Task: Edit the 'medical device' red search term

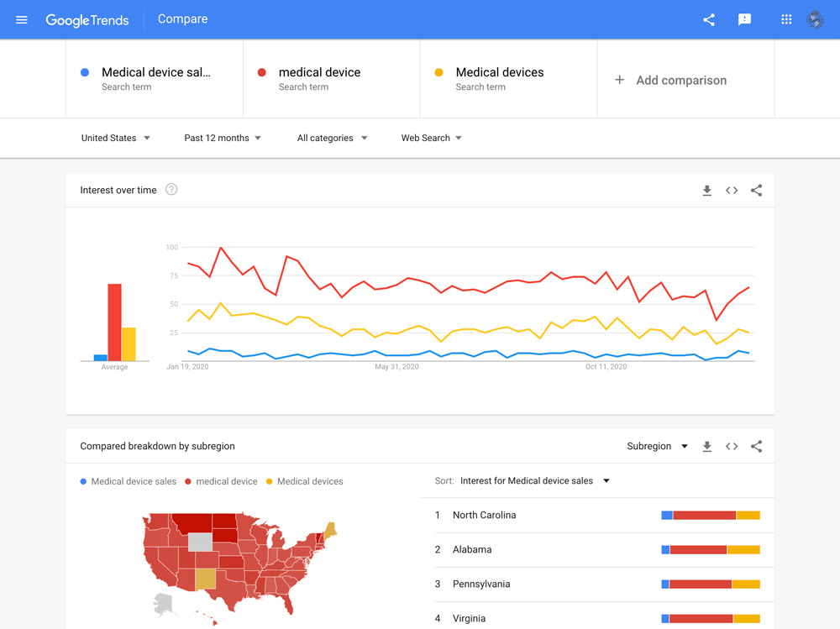Action: (x=331, y=78)
